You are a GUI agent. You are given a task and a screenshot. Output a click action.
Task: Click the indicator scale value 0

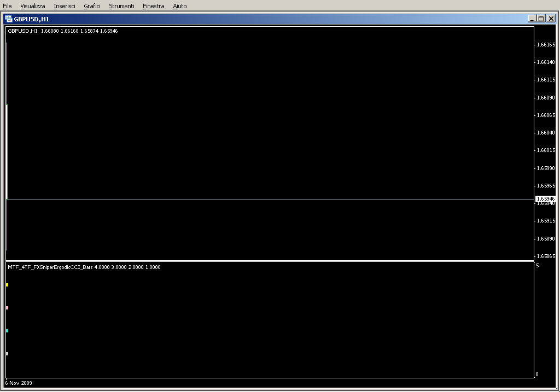(x=537, y=374)
